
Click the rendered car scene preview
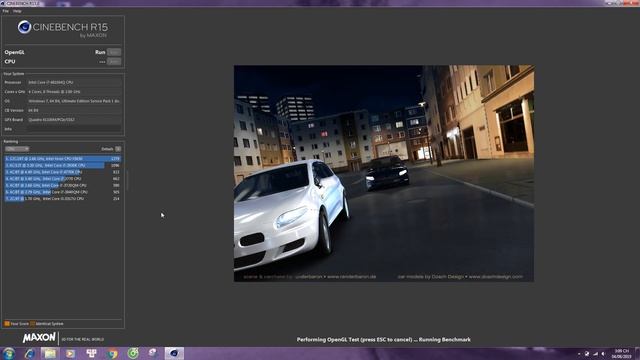click(x=384, y=173)
